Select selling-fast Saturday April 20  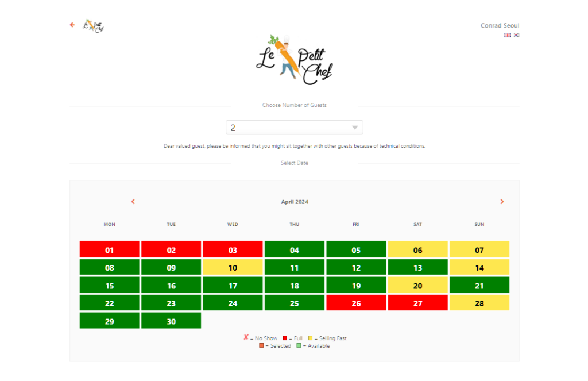[x=418, y=285]
